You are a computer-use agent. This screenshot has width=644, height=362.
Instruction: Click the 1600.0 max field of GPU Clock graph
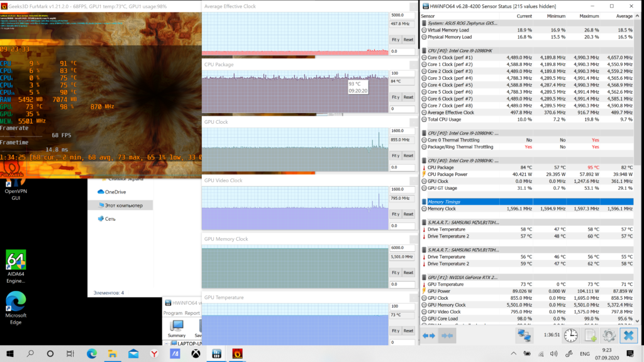402,131
